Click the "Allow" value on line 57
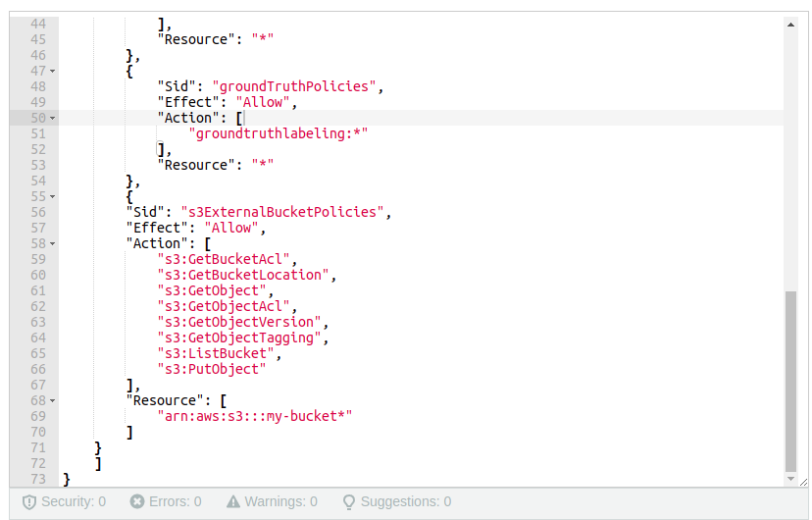This screenshot has width=812, height=520. tap(231, 228)
